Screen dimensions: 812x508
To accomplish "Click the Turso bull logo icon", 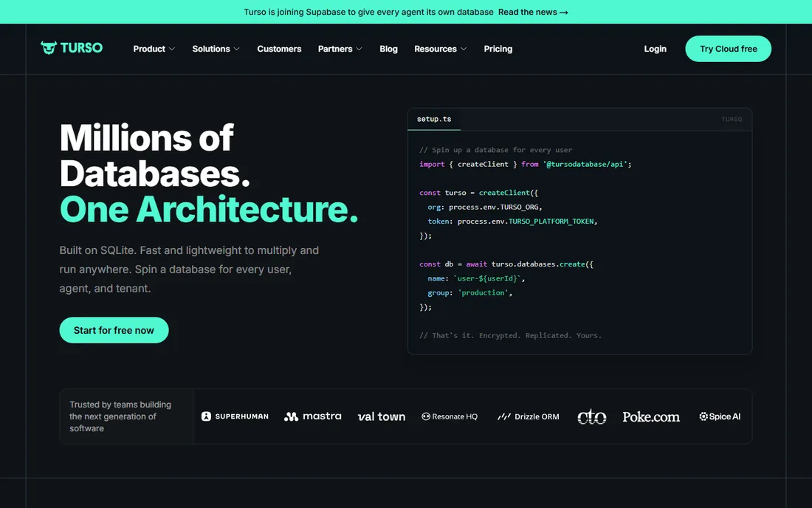I will click(49, 48).
